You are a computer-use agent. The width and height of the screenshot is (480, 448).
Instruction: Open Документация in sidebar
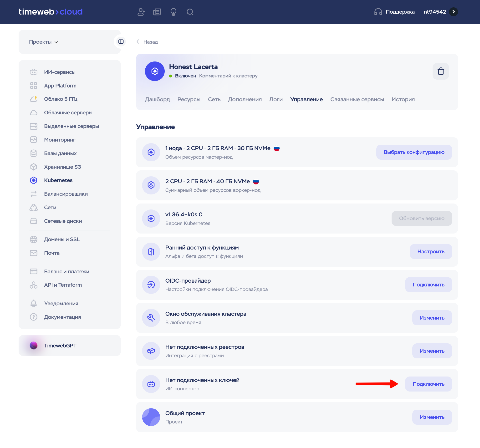[x=62, y=317]
